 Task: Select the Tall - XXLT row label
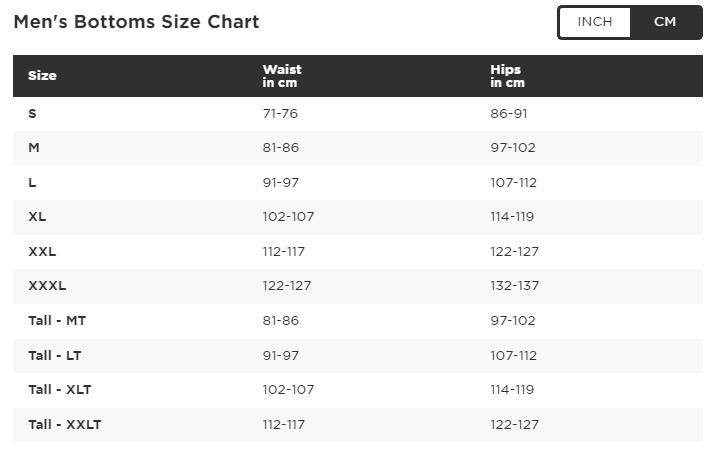(65, 425)
